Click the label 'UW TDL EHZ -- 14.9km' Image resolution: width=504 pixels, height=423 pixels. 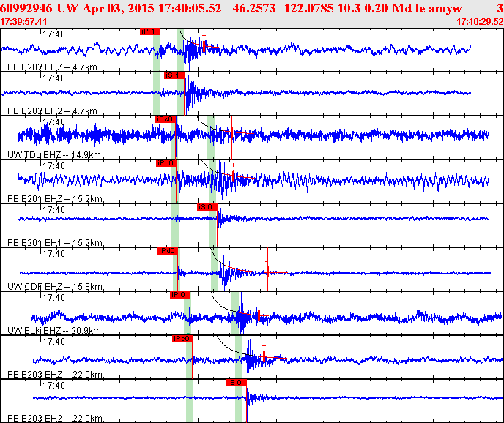coord(54,155)
